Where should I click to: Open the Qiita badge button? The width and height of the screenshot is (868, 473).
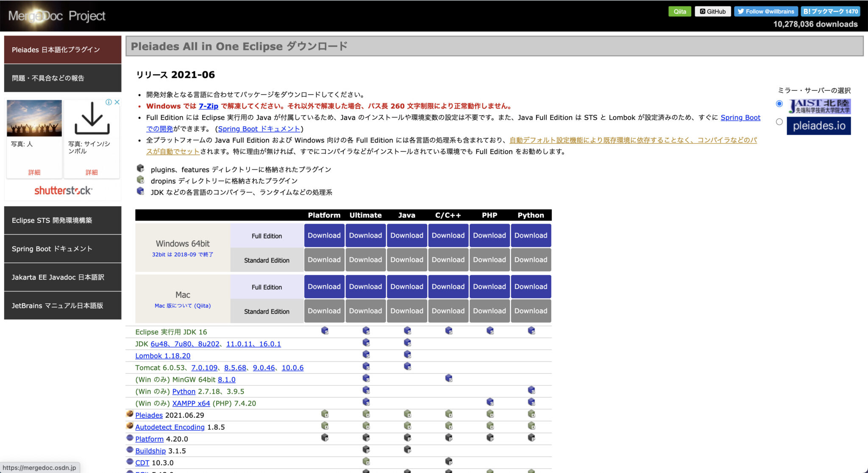pos(679,11)
